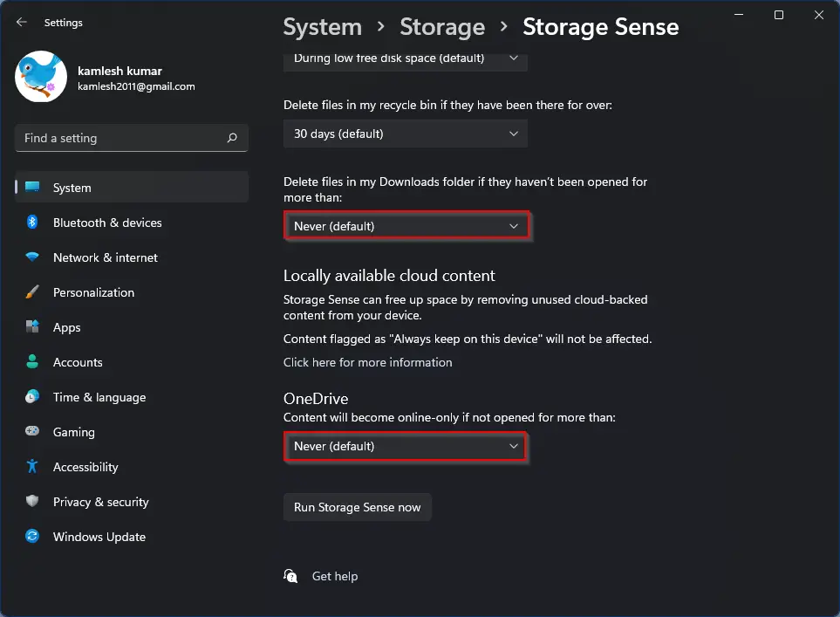Click the Windows Update sync icon

pos(32,536)
